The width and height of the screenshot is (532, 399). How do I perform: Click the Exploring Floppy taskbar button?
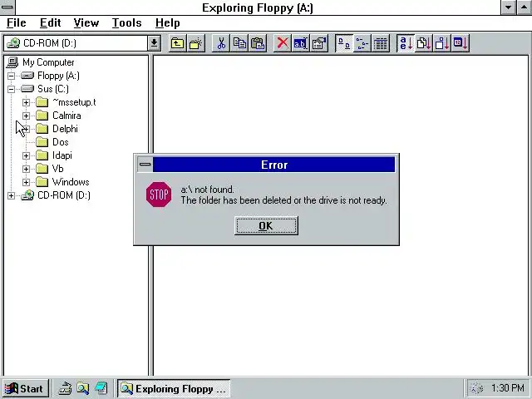click(174, 388)
